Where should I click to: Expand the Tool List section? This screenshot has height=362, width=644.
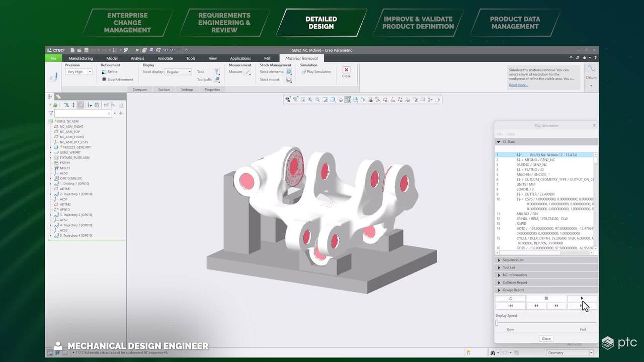coord(509,267)
